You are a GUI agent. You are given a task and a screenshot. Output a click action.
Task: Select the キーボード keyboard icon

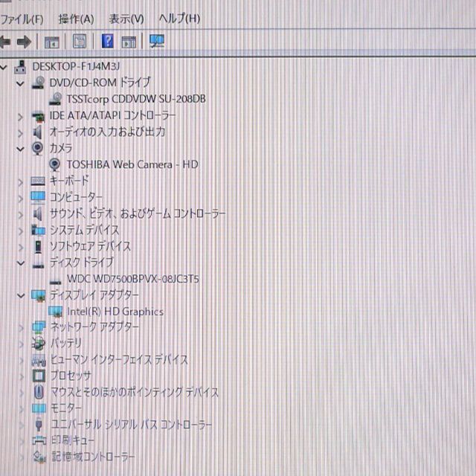click(x=38, y=181)
